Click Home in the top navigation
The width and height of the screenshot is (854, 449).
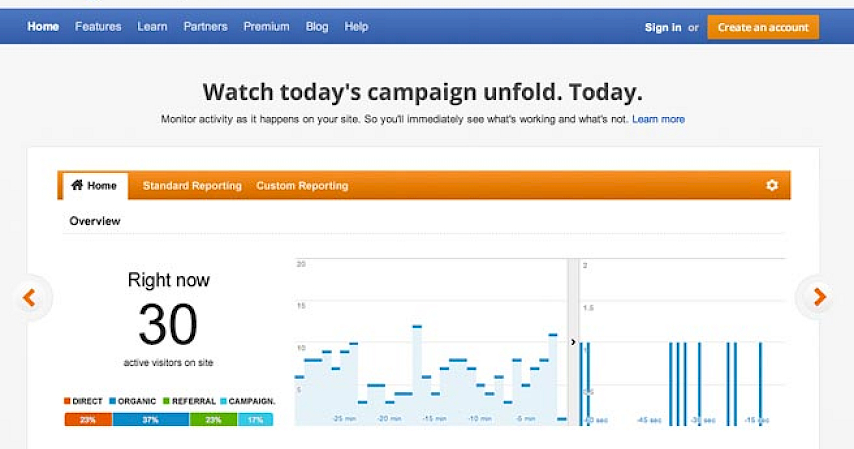(43, 27)
